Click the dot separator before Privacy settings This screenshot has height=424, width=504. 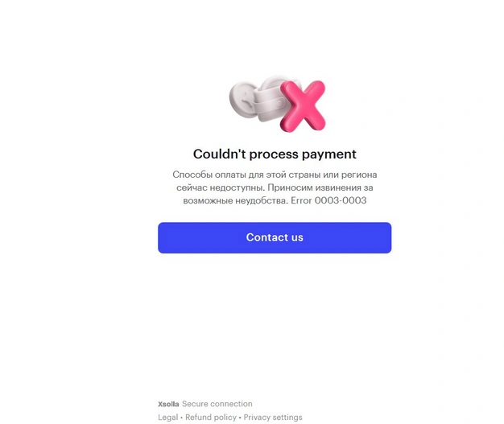pos(240,418)
